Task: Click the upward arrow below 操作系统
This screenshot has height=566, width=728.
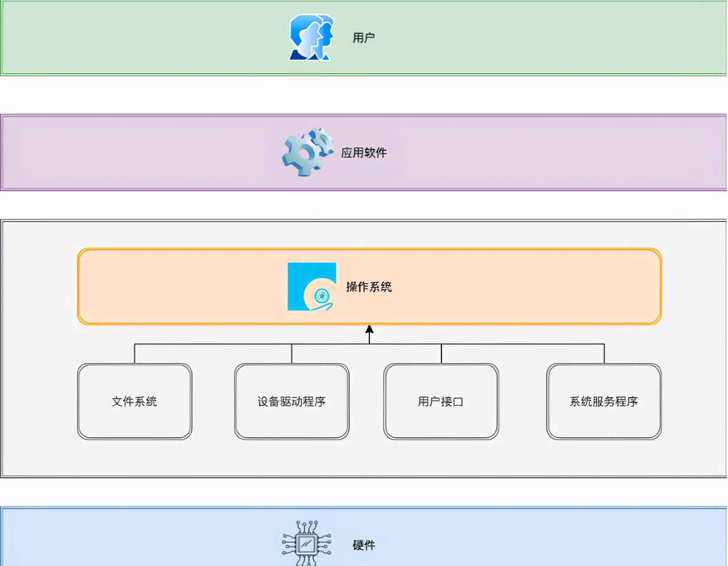Action: [370, 331]
